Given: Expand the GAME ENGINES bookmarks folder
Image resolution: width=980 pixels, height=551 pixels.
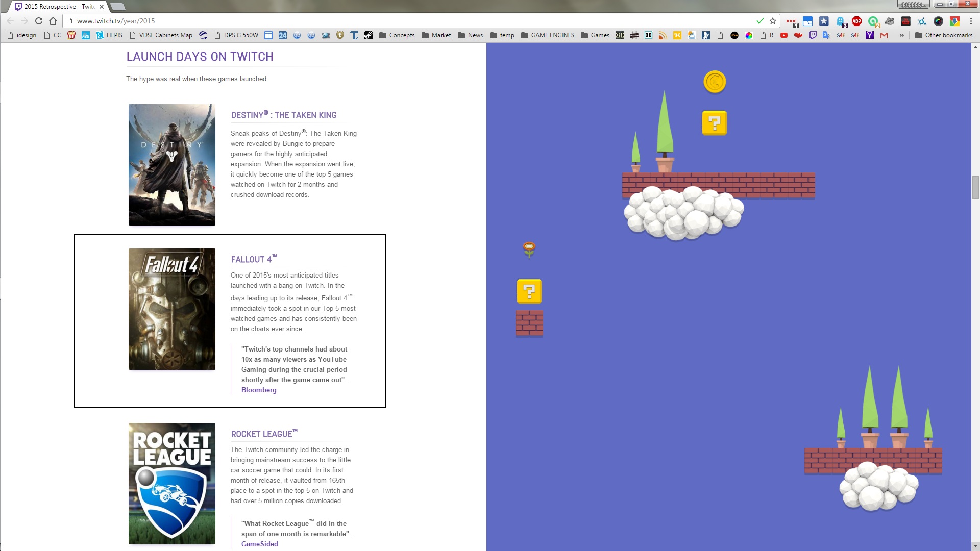Looking at the screenshot, I should (548, 35).
